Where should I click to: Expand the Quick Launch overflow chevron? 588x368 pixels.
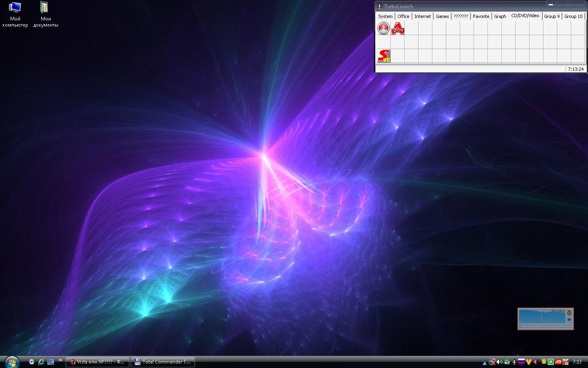click(x=60, y=360)
